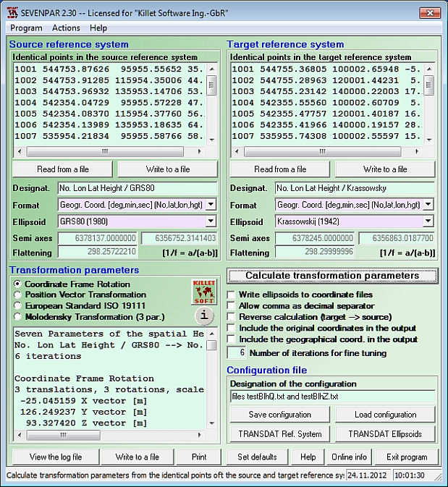Click Calculate transformation parameters button
Viewport: 448px width, 487px height.
[332, 276]
